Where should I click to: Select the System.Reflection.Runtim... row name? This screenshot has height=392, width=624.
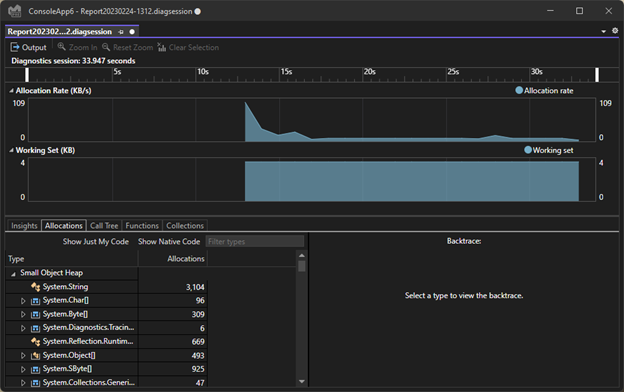(88, 341)
